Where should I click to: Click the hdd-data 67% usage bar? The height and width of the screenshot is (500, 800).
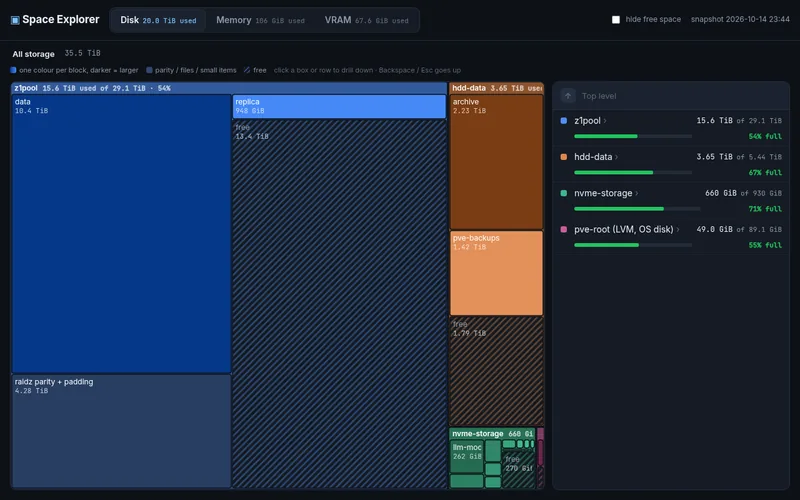tap(633, 172)
